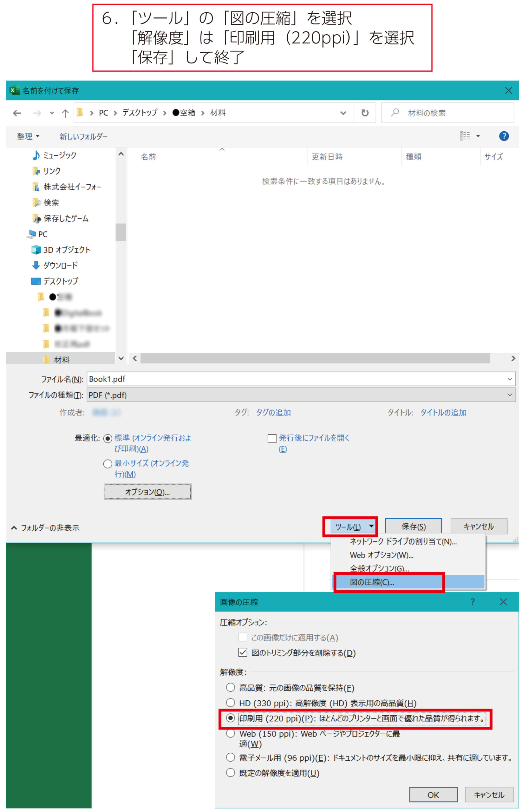Click the up one level arrow

[65, 113]
